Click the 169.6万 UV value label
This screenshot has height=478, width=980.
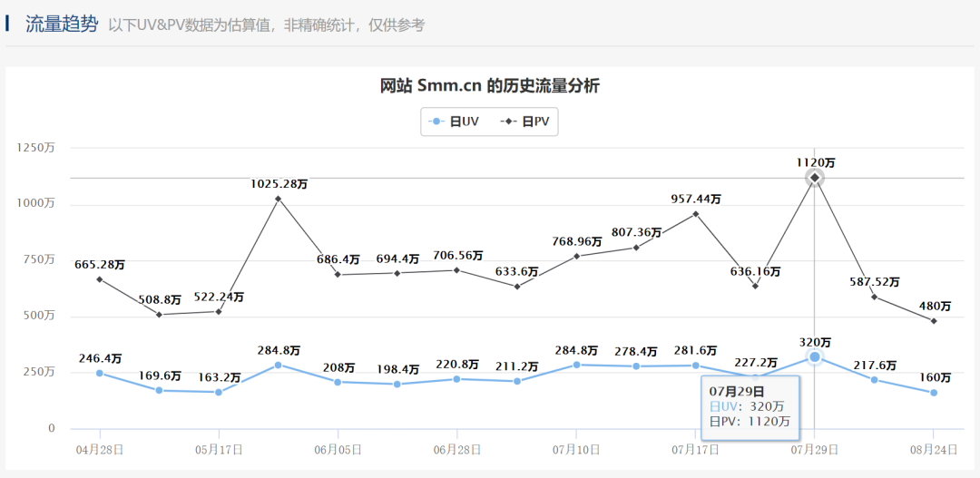point(160,376)
